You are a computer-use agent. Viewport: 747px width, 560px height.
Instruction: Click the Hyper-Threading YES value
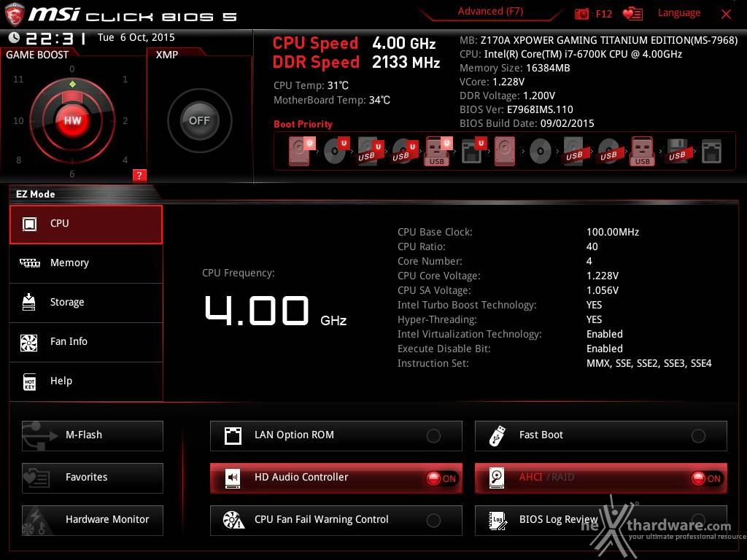[594, 319]
